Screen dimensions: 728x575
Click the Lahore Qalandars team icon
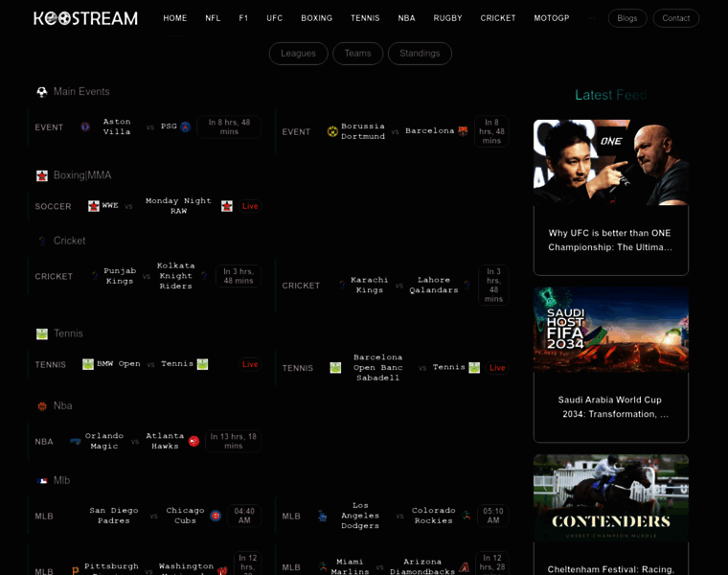[467, 286]
